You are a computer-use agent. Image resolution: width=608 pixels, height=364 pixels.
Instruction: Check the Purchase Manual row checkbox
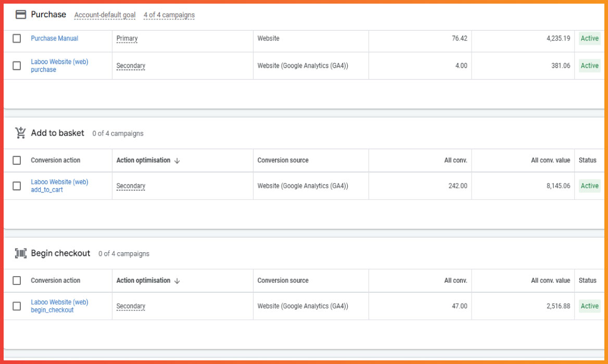[16, 38]
